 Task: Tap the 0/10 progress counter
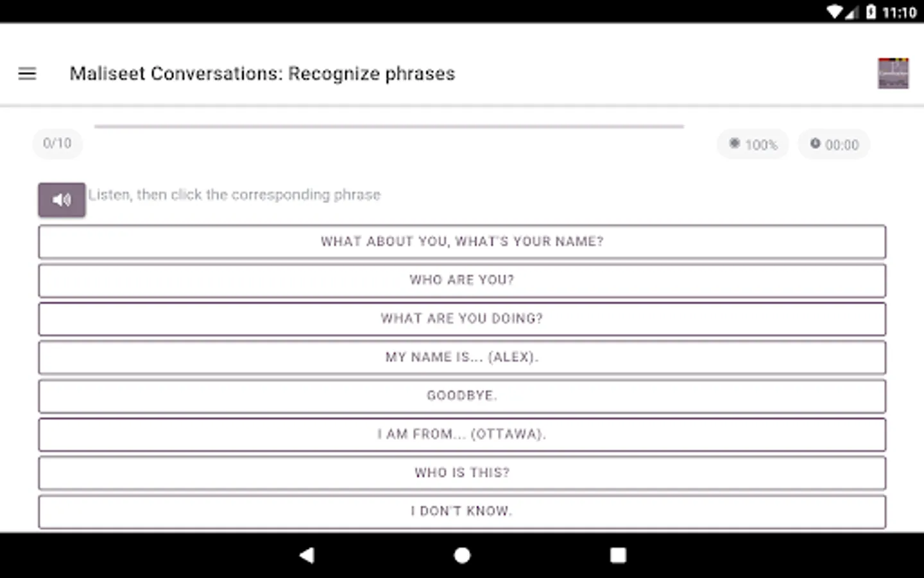pos(57,143)
